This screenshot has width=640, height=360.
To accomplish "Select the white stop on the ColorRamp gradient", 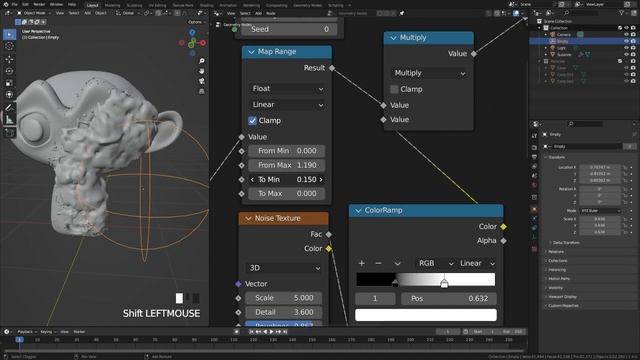I will (444, 283).
